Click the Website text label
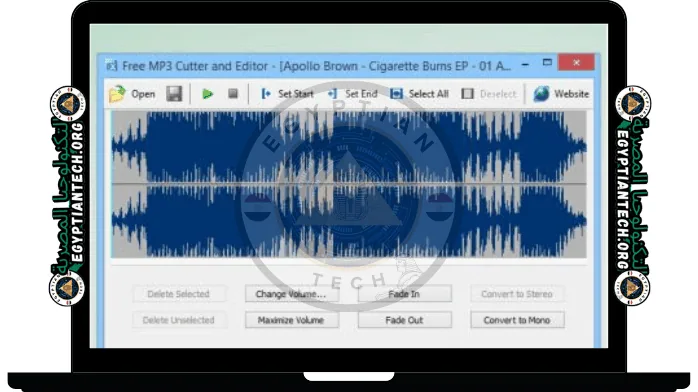The height and width of the screenshot is (392, 698). click(572, 94)
